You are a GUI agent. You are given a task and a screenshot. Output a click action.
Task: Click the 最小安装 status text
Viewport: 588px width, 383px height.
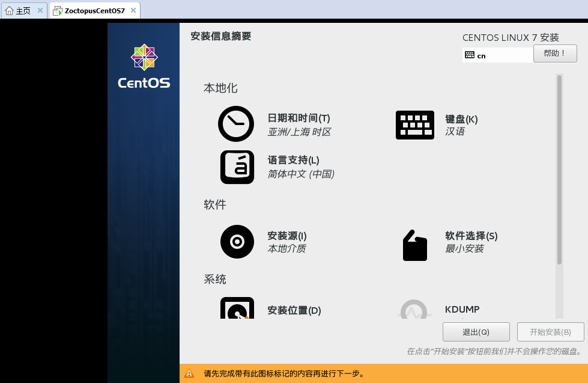(x=464, y=248)
